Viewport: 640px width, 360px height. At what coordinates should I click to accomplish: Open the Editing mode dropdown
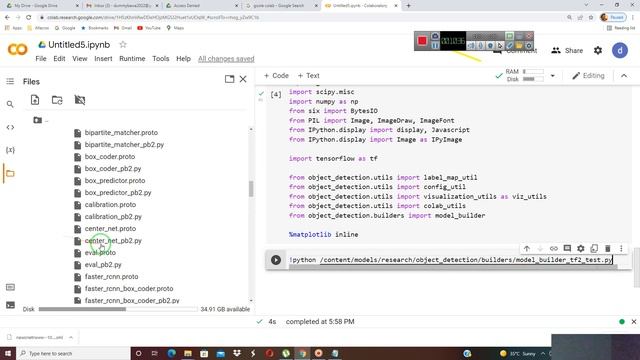pos(588,76)
